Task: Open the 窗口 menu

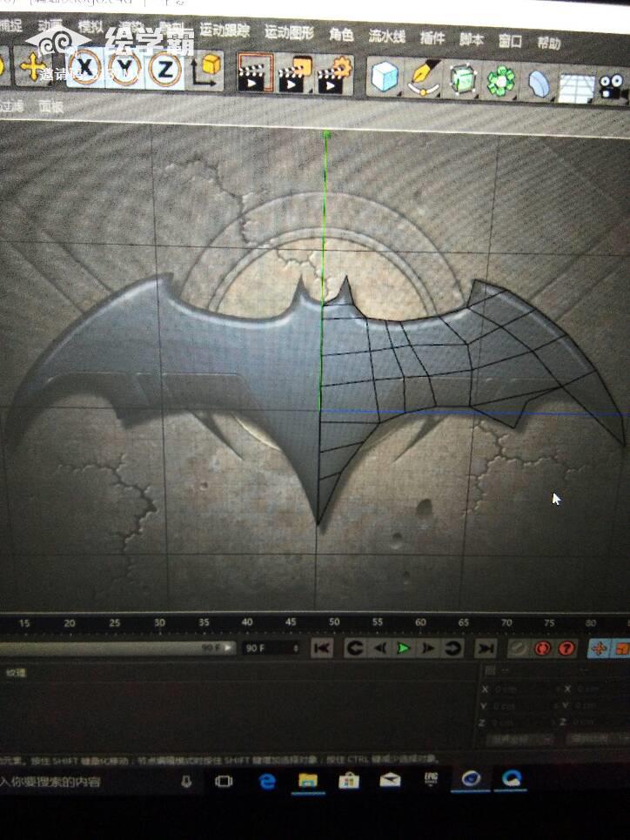Action: (510, 41)
